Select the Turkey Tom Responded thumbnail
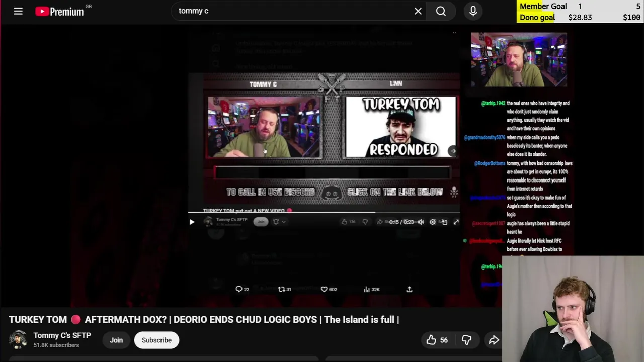This screenshot has height=362, width=644. click(x=400, y=127)
